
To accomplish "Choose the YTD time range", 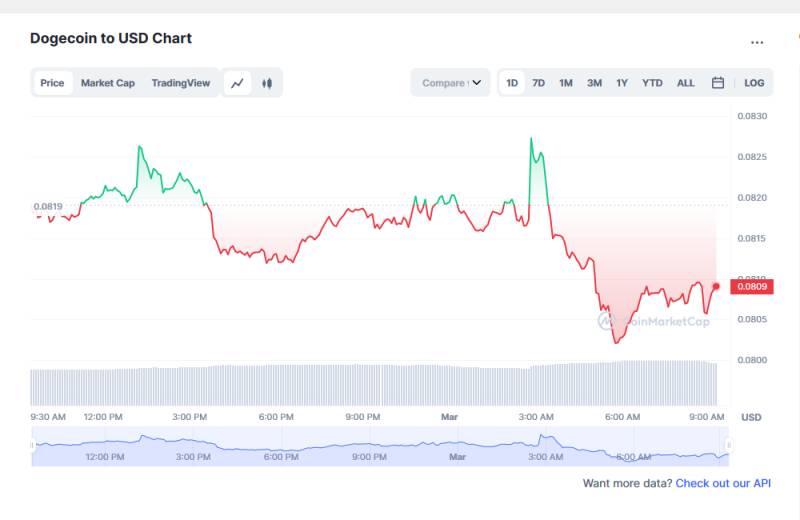I will tap(652, 83).
